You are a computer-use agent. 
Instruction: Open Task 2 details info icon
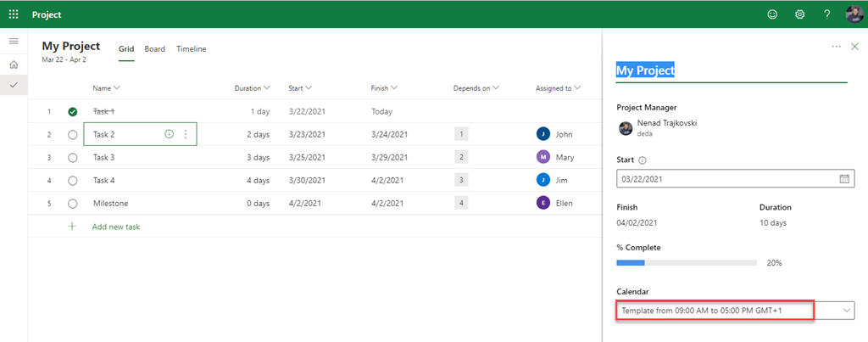pos(169,134)
